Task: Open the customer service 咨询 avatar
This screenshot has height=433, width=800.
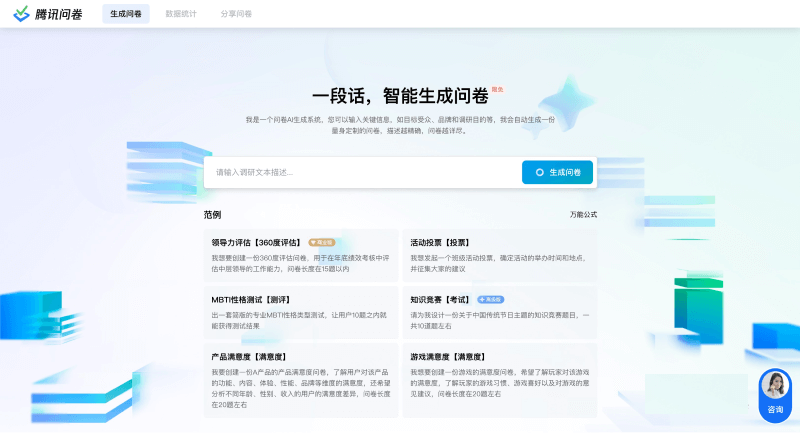Action: (x=775, y=392)
